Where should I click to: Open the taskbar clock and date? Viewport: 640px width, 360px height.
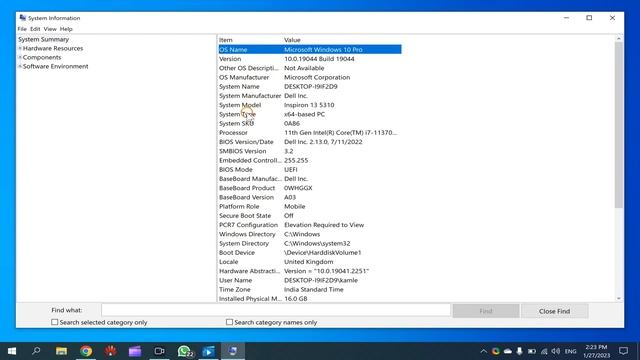pos(596,351)
